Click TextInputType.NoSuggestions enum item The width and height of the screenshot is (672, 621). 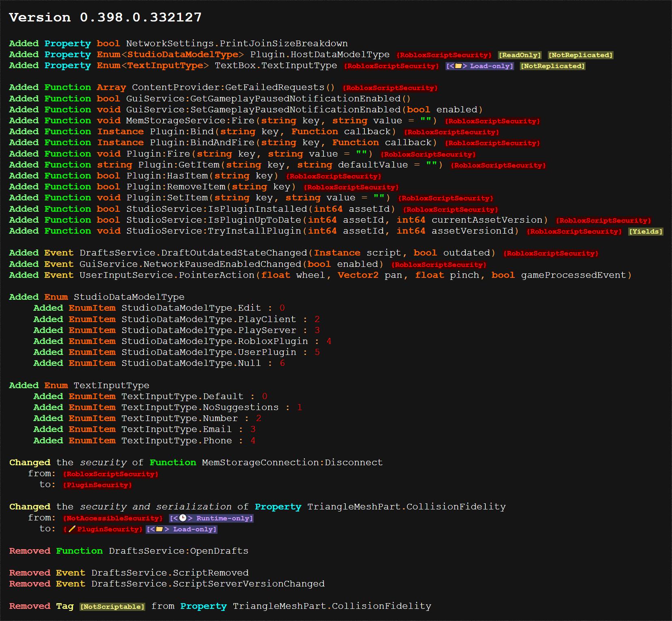point(200,407)
